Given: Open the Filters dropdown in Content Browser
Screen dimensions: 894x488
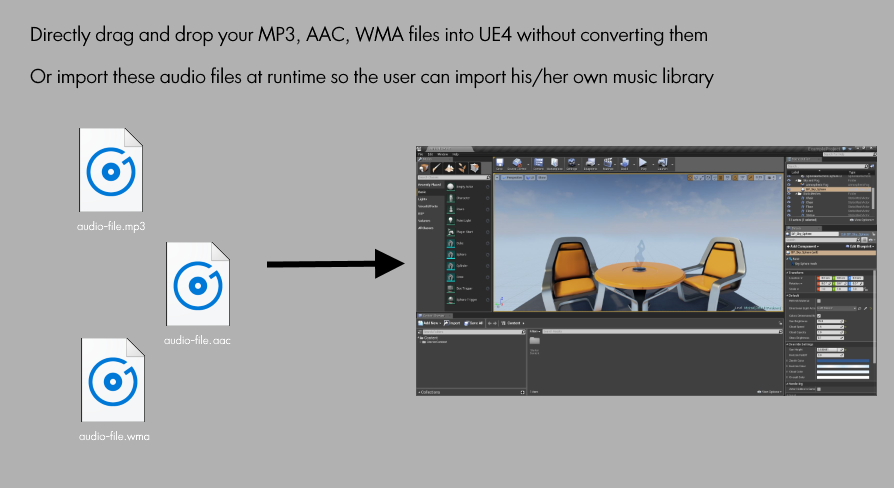Looking at the screenshot, I should click(x=535, y=331).
